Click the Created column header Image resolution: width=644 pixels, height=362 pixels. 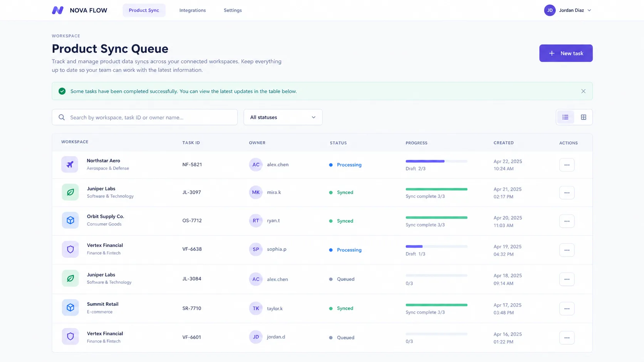coord(503,143)
